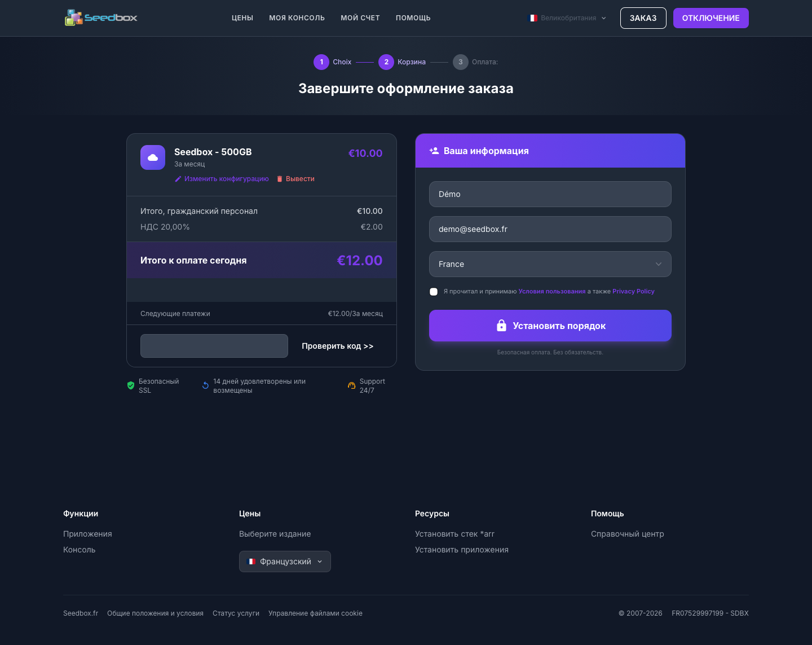812x645 pixels.
Task: Click the FR07529997199 - SDBX text
Action: tap(710, 613)
